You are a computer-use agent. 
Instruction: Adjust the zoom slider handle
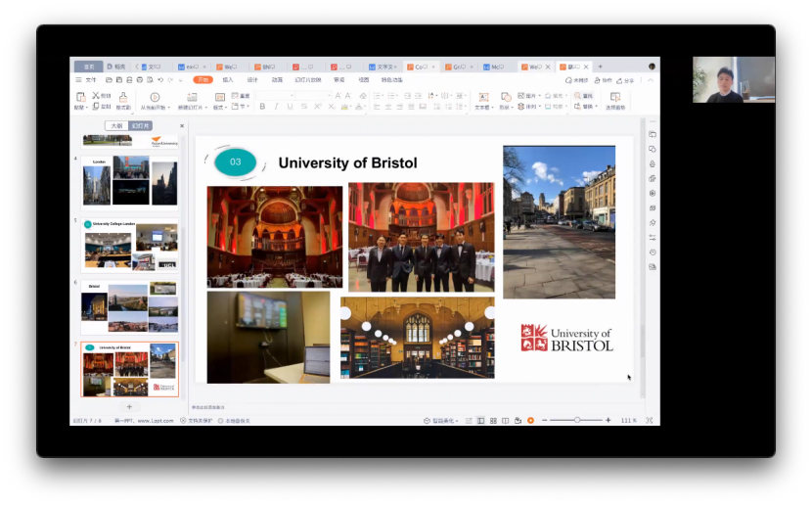576,420
